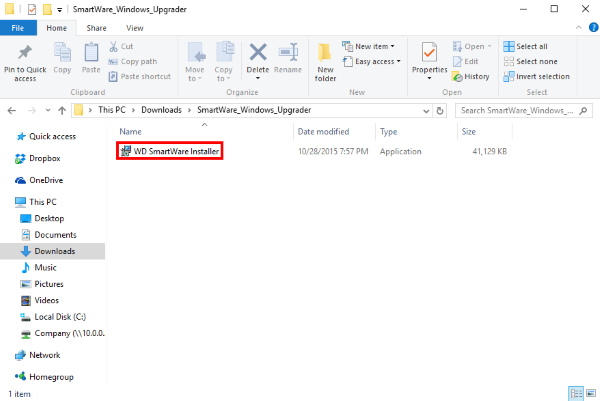Select Downloads in the navigation pane

point(52,251)
